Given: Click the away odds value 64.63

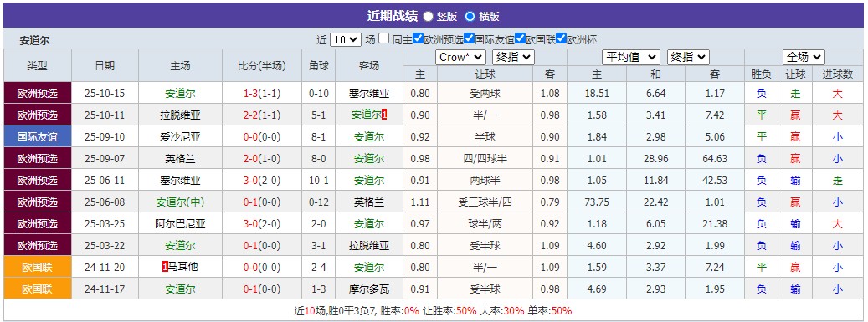Looking at the screenshot, I should point(715,159).
